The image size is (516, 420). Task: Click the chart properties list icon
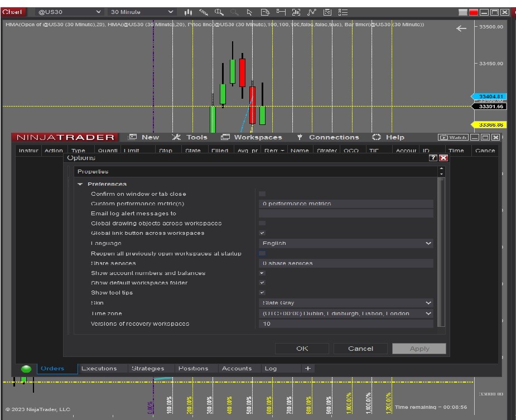tap(343, 12)
